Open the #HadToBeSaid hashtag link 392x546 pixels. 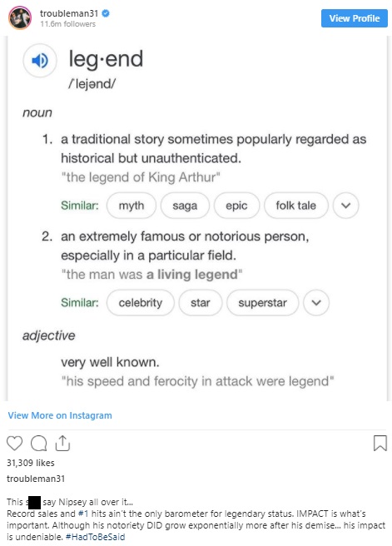95,537
